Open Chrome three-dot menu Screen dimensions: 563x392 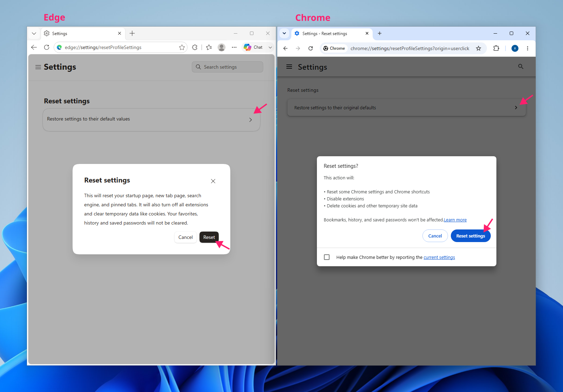(x=528, y=48)
